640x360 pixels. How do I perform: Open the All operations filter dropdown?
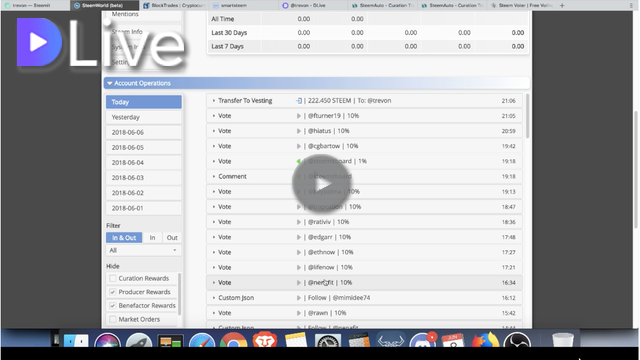pos(144,251)
